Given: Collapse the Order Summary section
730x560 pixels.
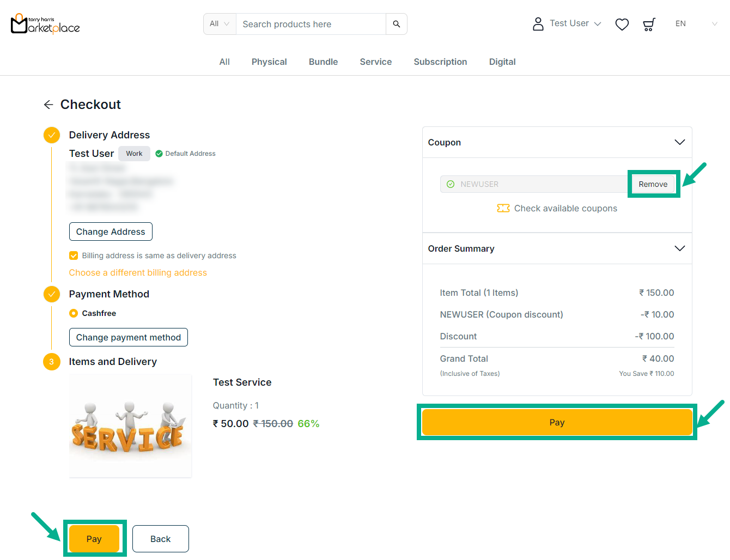Looking at the screenshot, I should coord(679,248).
